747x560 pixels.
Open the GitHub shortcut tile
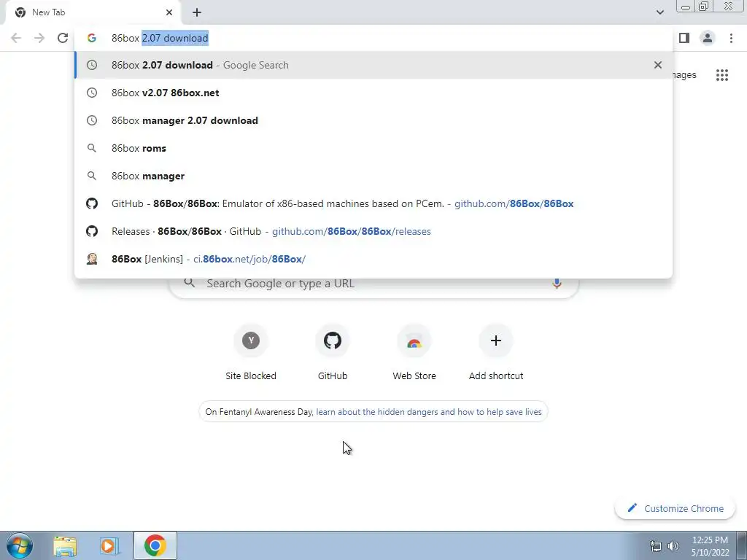point(333,353)
